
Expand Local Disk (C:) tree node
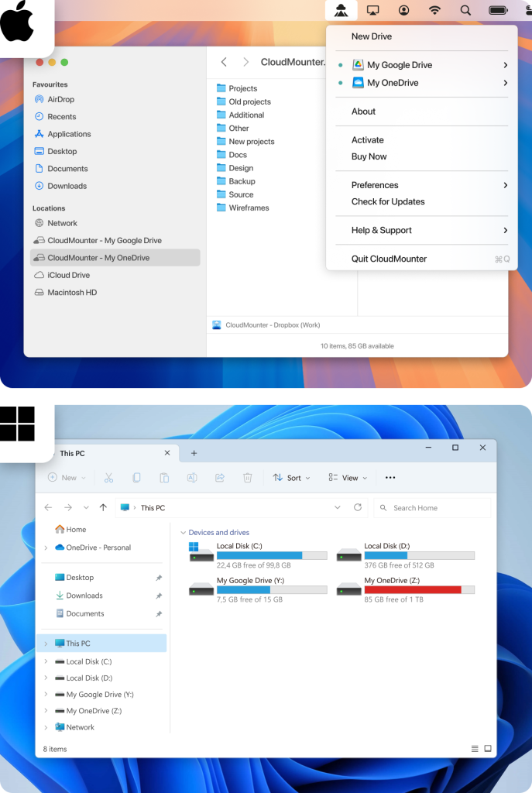click(46, 661)
